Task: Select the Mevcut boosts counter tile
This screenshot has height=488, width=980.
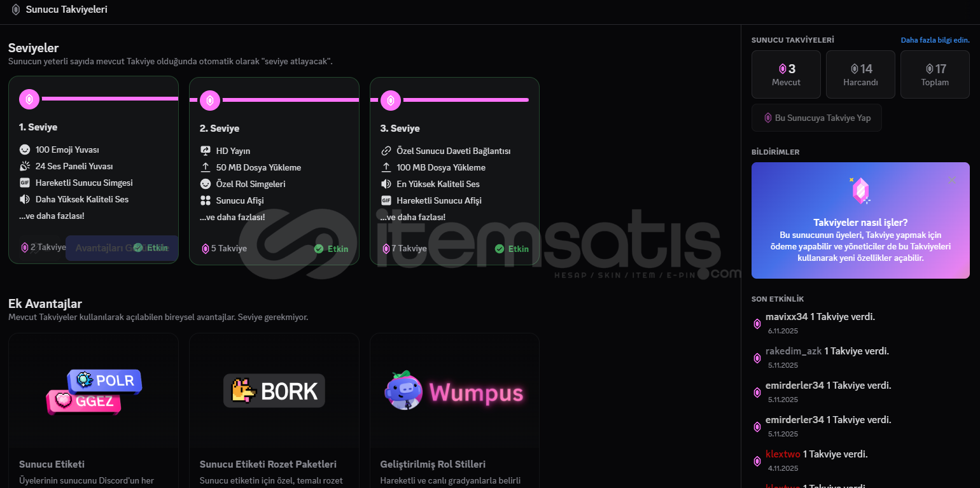Action: click(x=786, y=74)
